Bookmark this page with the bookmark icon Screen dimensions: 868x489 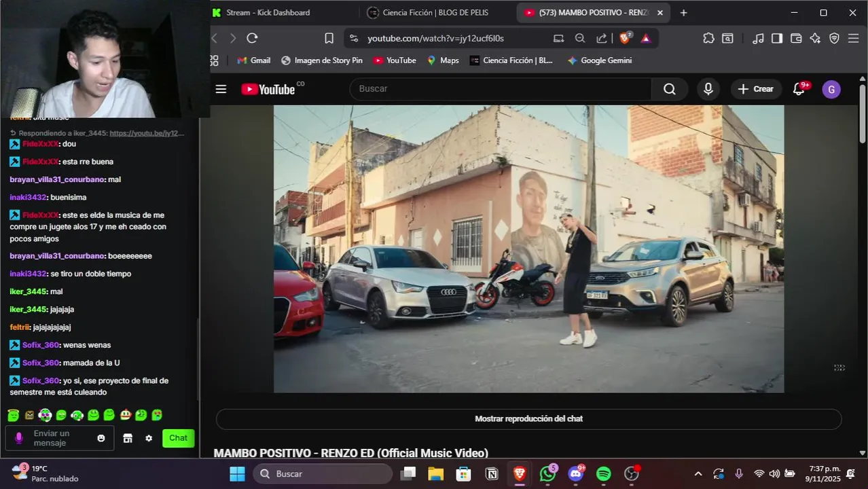pyautogui.click(x=329, y=38)
